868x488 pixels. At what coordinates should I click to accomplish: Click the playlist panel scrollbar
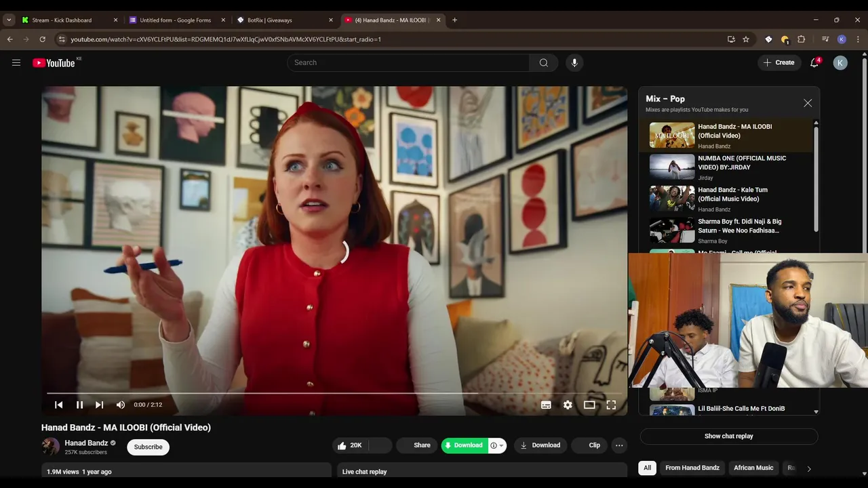click(x=816, y=180)
